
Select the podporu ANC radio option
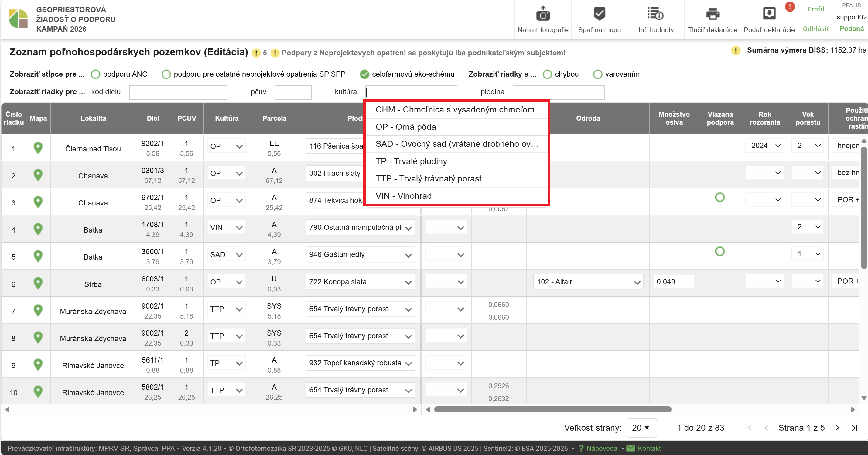click(x=96, y=74)
